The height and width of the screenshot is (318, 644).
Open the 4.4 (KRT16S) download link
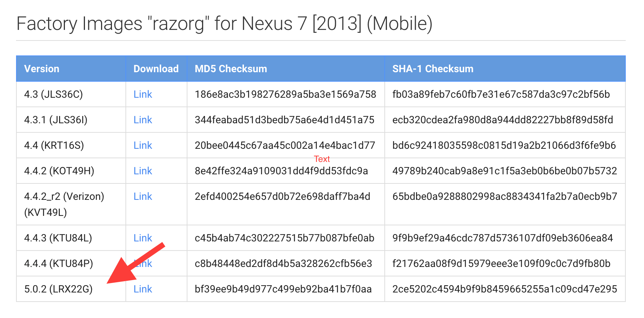pos(143,146)
